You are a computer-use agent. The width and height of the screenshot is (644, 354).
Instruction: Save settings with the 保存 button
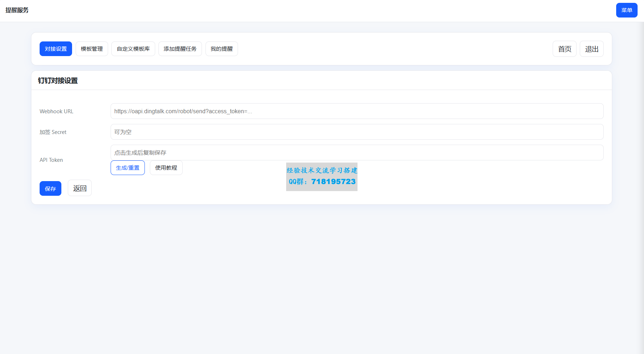click(50, 189)
